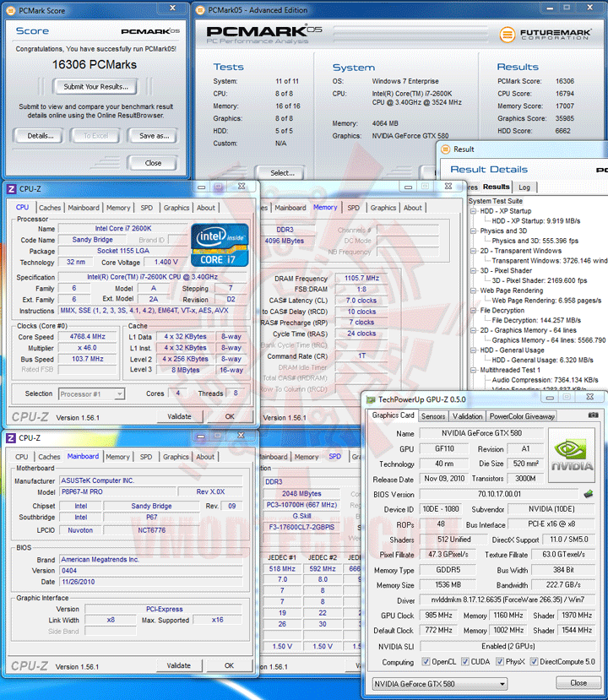Take a GPU-Z screenshot with the camera icon
The width and height of the screenshot is (608, 700).
(594, 415)
